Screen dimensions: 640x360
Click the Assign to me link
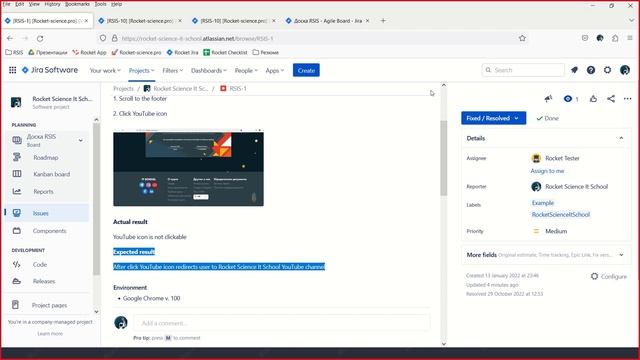point(547,171)
